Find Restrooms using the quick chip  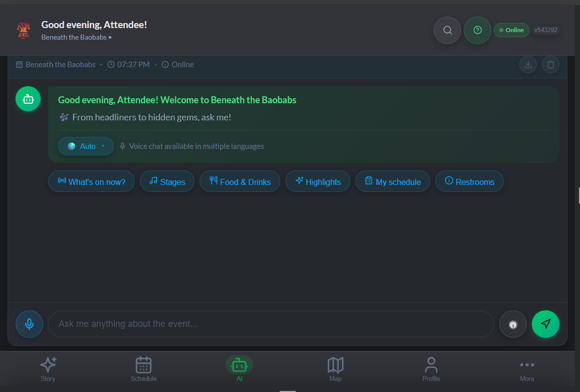(x=469, y=181)
